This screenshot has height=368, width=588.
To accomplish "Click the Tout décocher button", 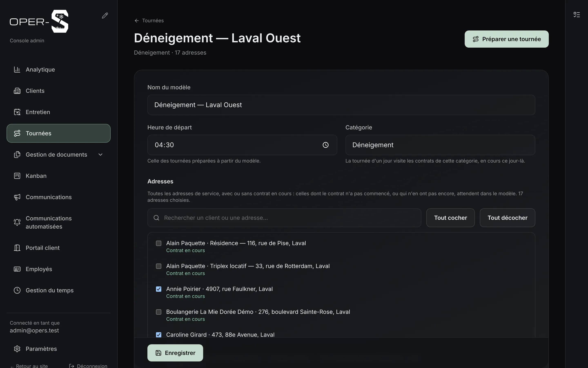I will click(x=507, y=218).
